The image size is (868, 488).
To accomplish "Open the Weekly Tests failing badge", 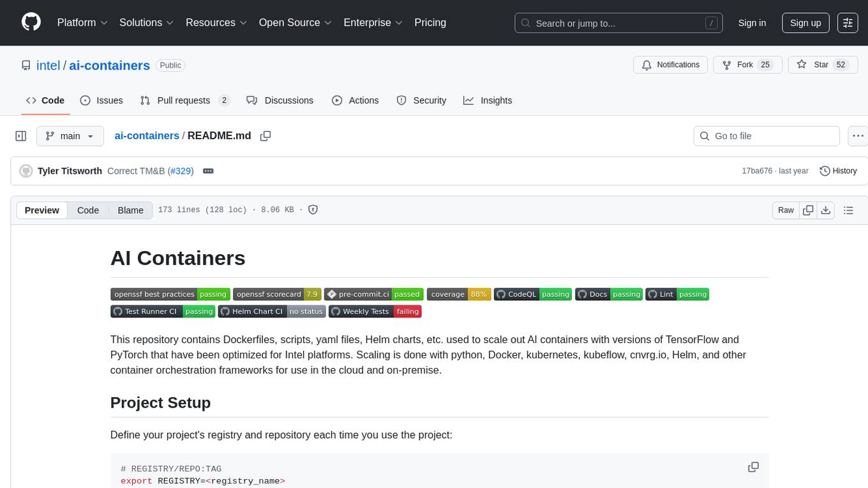I will point(375,312).
